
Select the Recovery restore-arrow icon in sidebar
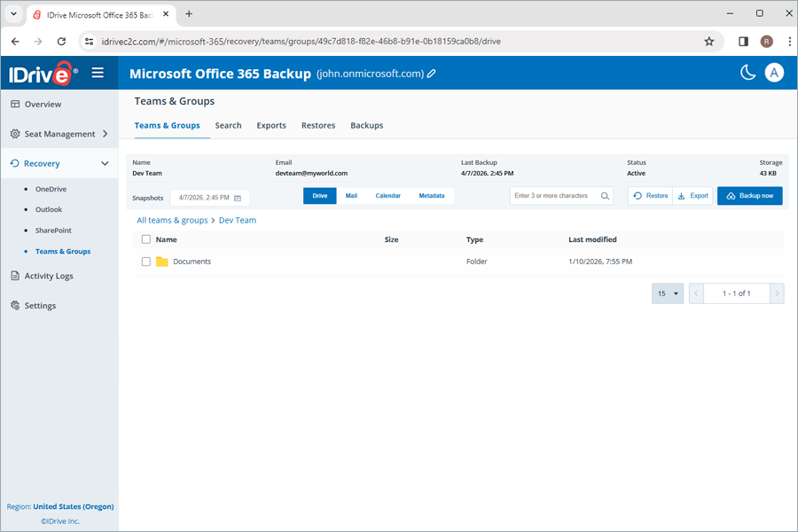pos(14,163)
